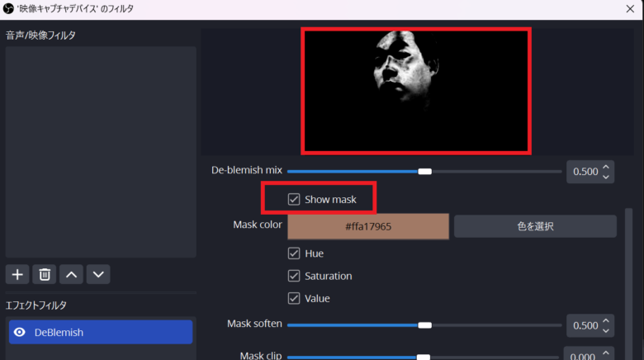Disable the Hue checkbox
Screen dimensions: 644x360
pos(294,253)
